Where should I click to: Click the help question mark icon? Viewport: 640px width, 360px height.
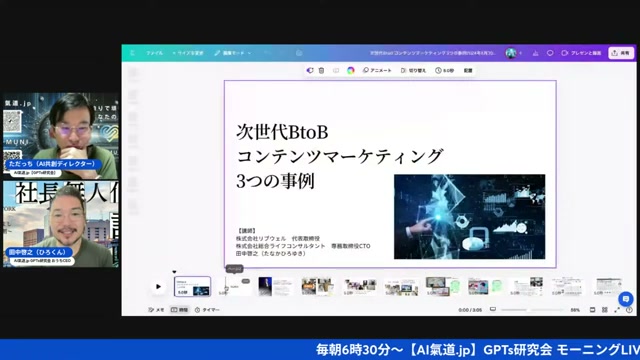629,310
